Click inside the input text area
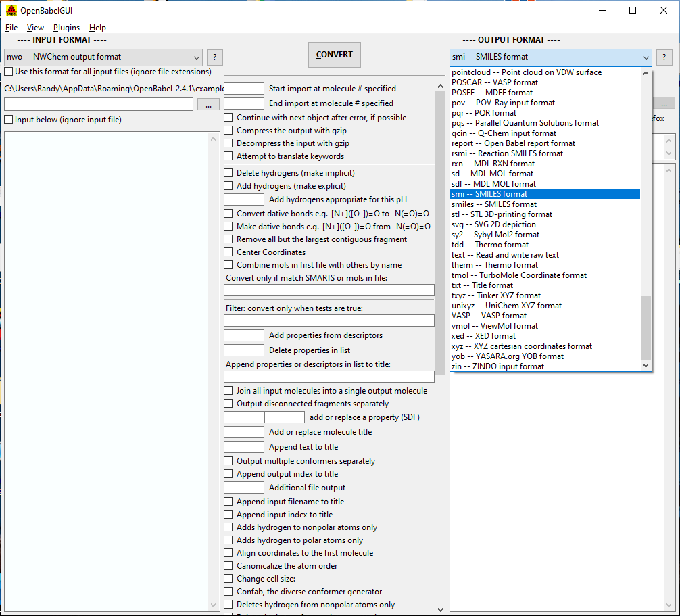This screenshot has width=680, height=616. tap(106, 371)
